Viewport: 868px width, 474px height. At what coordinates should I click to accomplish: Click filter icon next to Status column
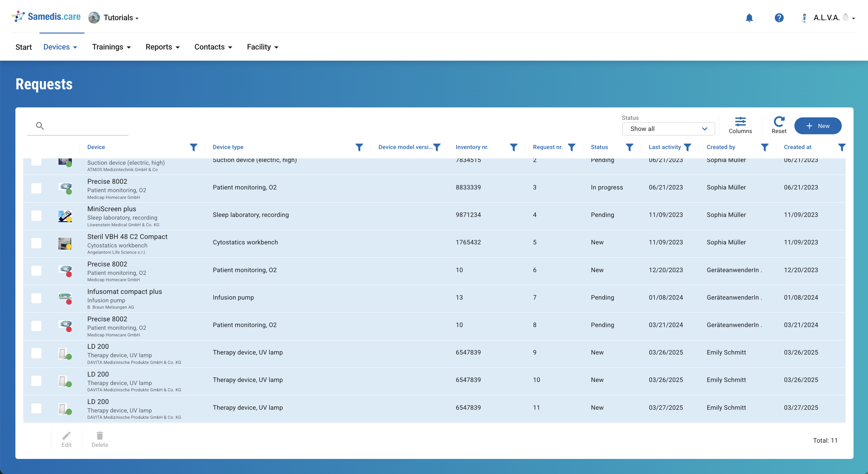pos(629,147)
